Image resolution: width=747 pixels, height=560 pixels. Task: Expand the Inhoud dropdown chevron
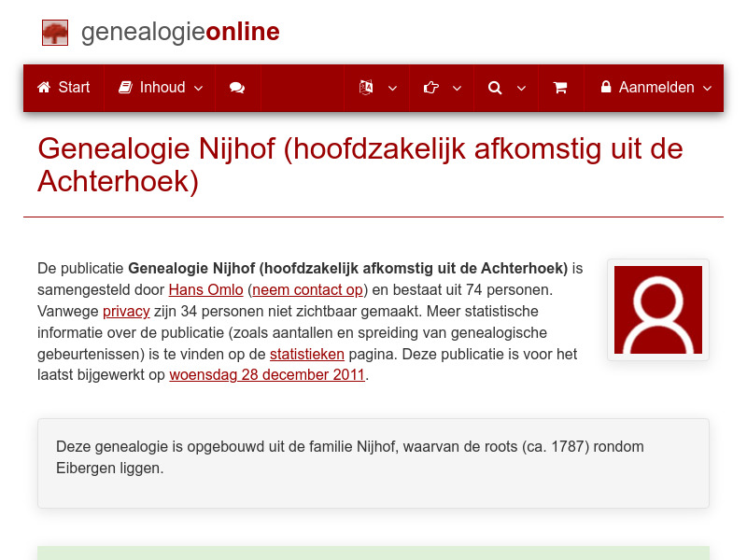[x=198, y=90]
